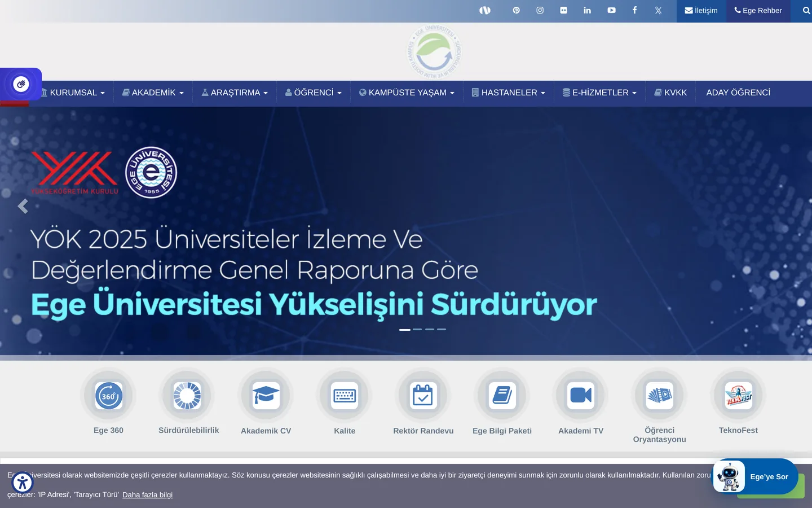Click the Ege 360 label
This screenshot has width=812, height=508.
pyautogui.click(x=108, y=430)
